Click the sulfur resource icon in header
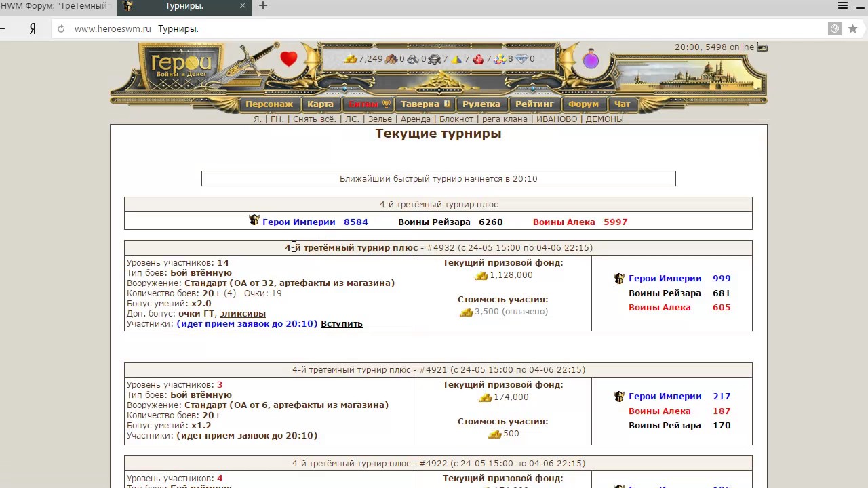 point(457,59)
